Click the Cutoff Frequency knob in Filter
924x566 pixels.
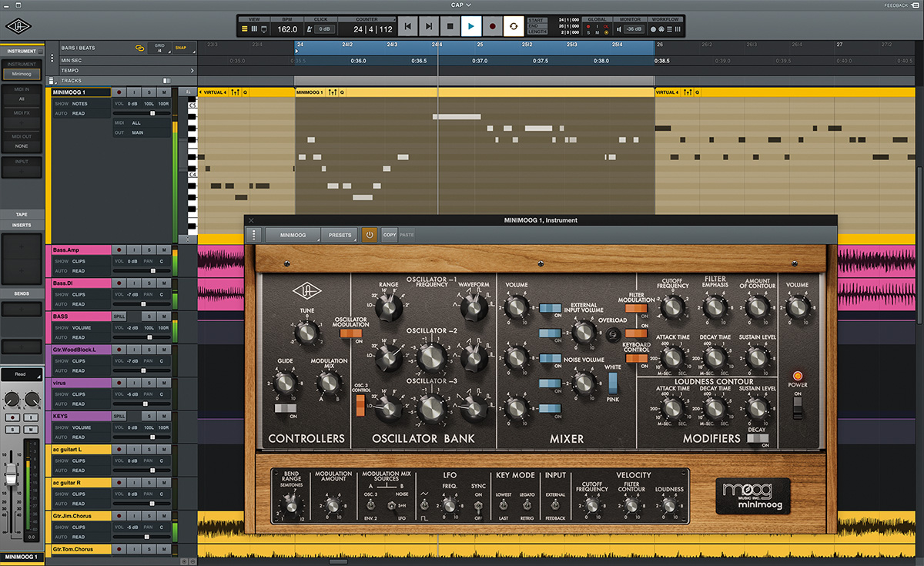[x=672, y=308]
